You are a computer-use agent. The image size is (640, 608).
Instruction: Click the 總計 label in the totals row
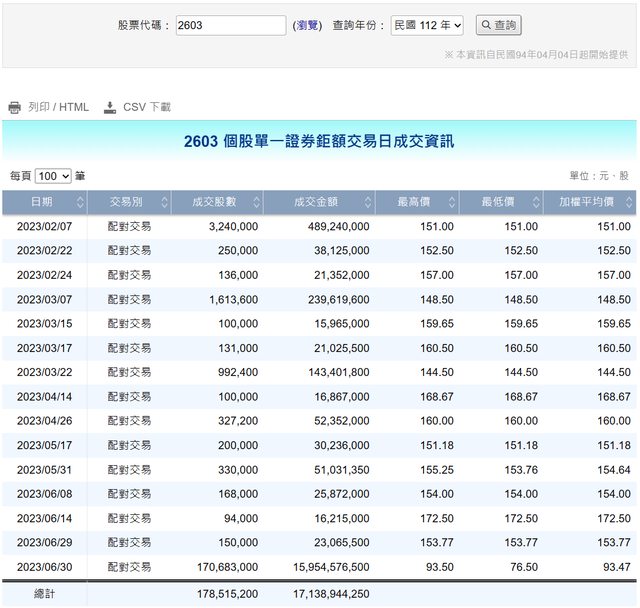(45, 593)
